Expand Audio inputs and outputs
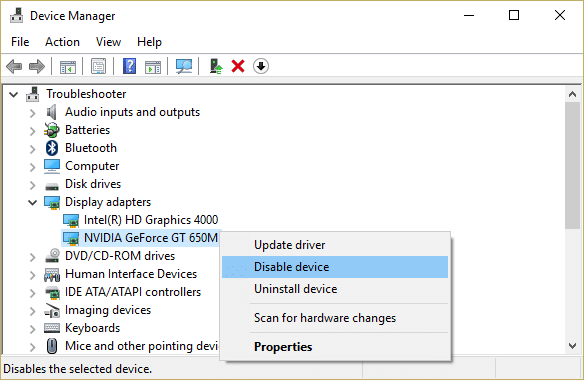The height and width of the screenshot is (380, 584). (33, 113)
